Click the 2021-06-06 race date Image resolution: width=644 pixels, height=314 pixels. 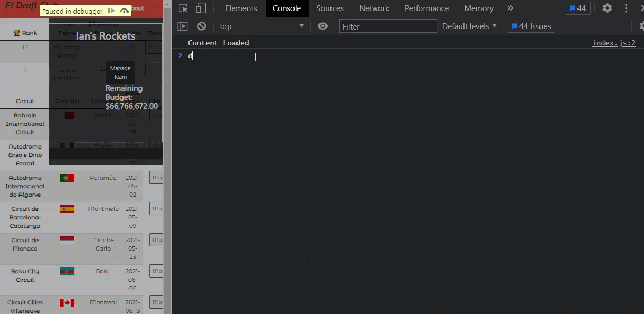coord(133,280)
